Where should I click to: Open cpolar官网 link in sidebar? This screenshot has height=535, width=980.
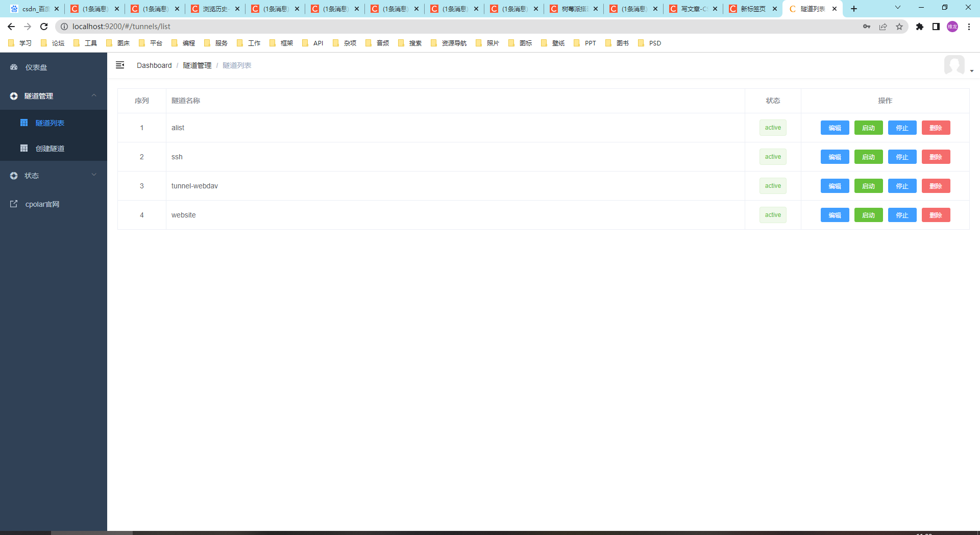point(54,204)
